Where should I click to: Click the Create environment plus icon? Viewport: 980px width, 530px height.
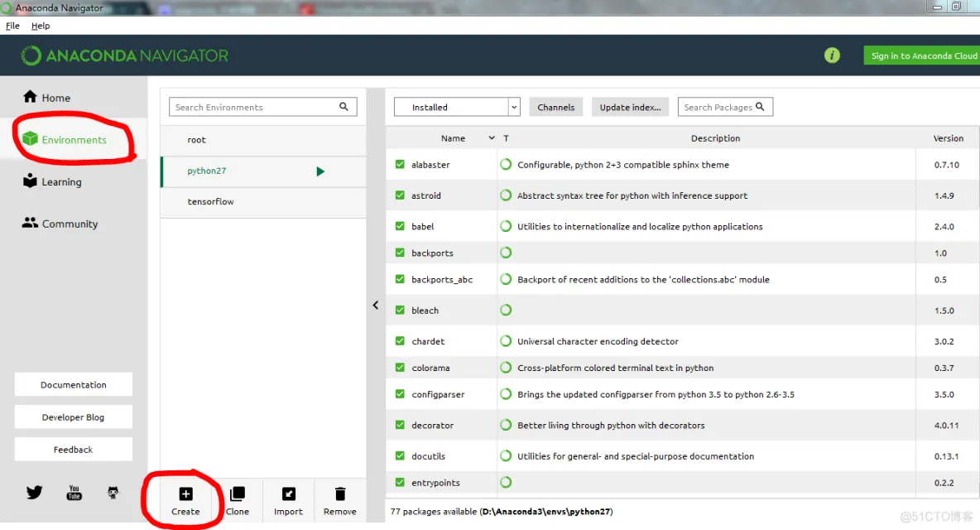[x=185, y=494]
